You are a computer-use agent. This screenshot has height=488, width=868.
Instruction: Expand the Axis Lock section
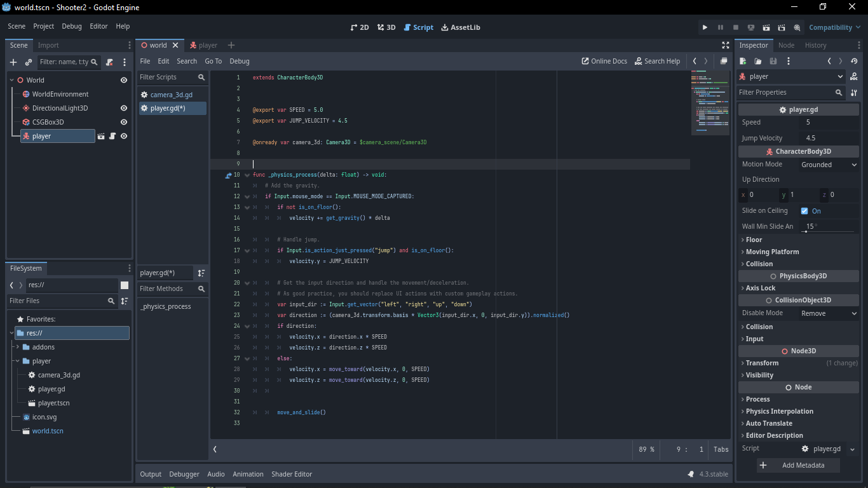(x=799, y=288)
